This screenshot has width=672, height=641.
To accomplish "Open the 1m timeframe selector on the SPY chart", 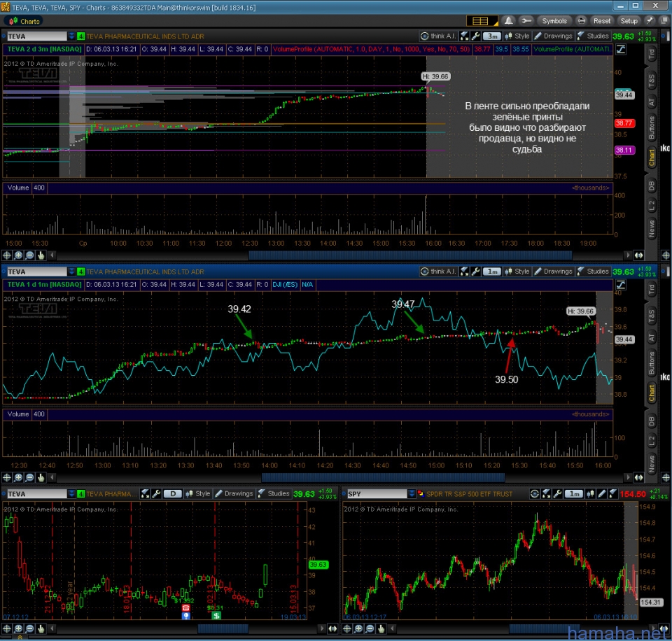I will coord(574,493).
